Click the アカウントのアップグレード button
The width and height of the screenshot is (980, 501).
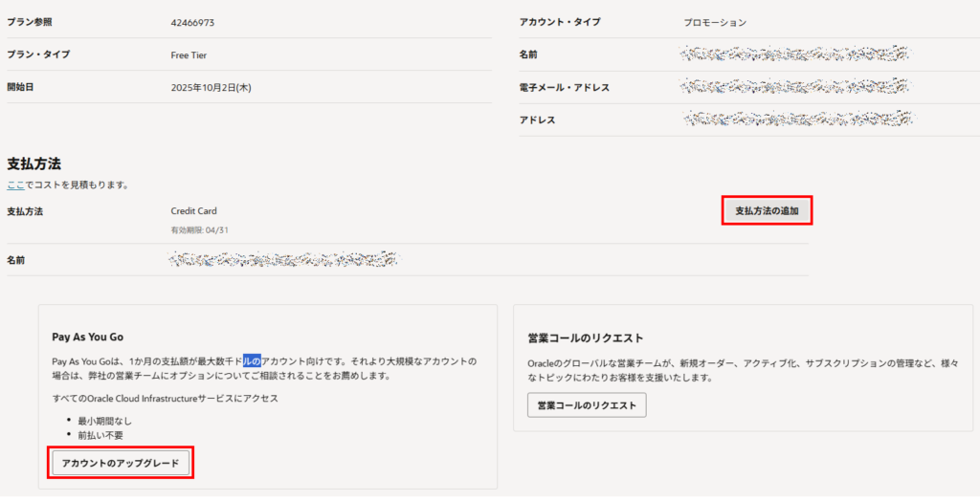[122, 464]
